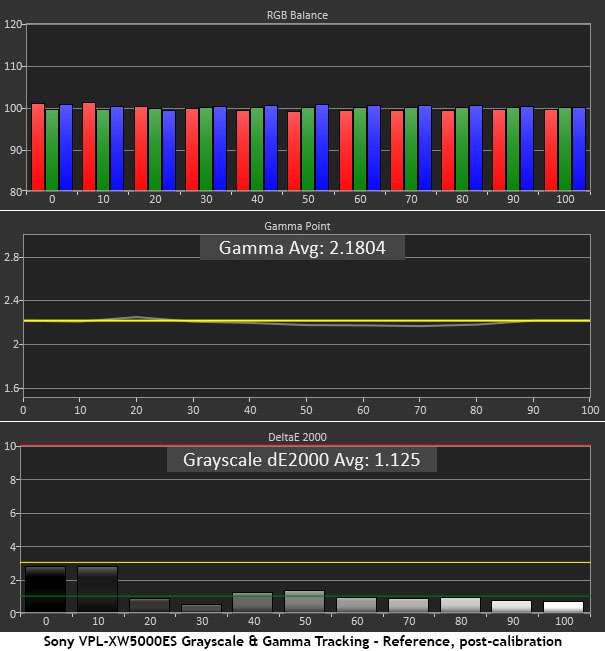Screen dimensions: 605x651
Task: Click the green bar at 60 in RGB Balance
Action: [360, 149]
